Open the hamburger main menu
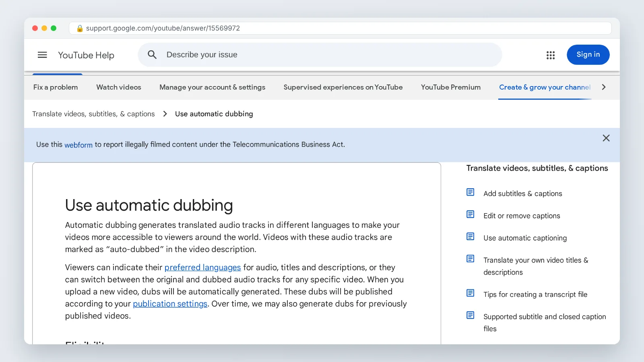The height and width of the screenshot is (362, 644). pyautogui.click(x=42, y=55)
